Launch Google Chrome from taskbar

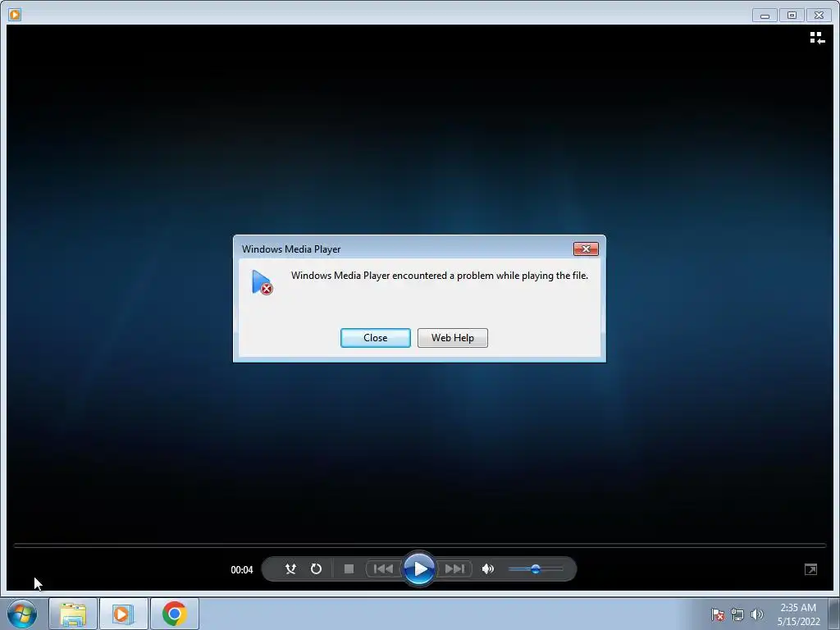pyautogui.click(x=174, y=614)
